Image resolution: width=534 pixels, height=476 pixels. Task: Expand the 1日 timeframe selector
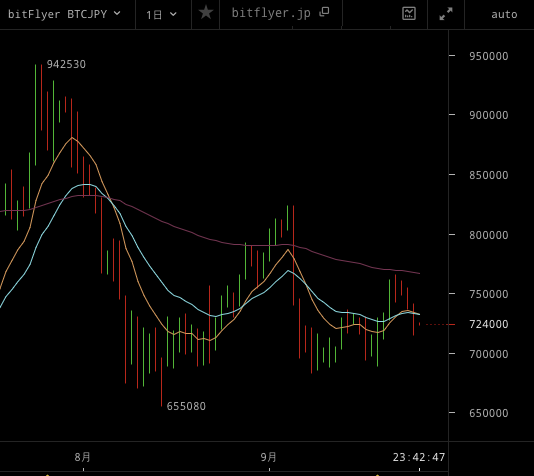161,14
